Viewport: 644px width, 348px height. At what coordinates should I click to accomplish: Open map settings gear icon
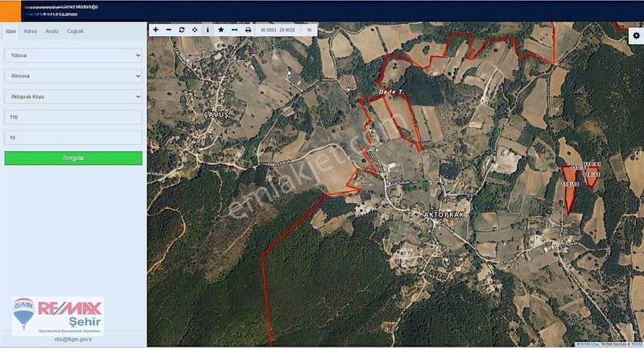click(x=636, y=35)
